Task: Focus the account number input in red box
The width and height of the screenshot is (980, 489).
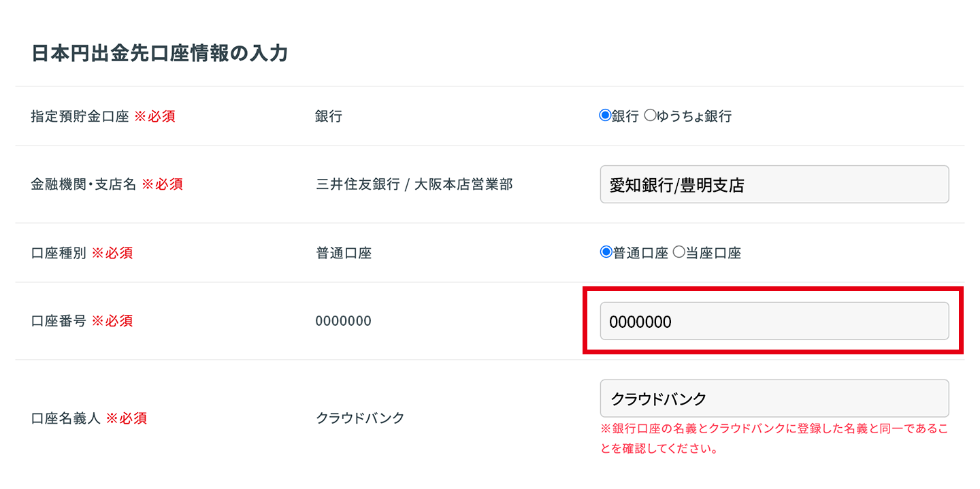Action: (774, 321)
